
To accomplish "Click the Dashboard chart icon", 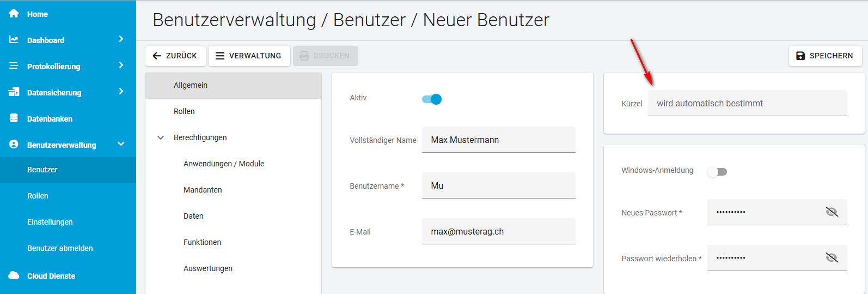I will point(14,40).
